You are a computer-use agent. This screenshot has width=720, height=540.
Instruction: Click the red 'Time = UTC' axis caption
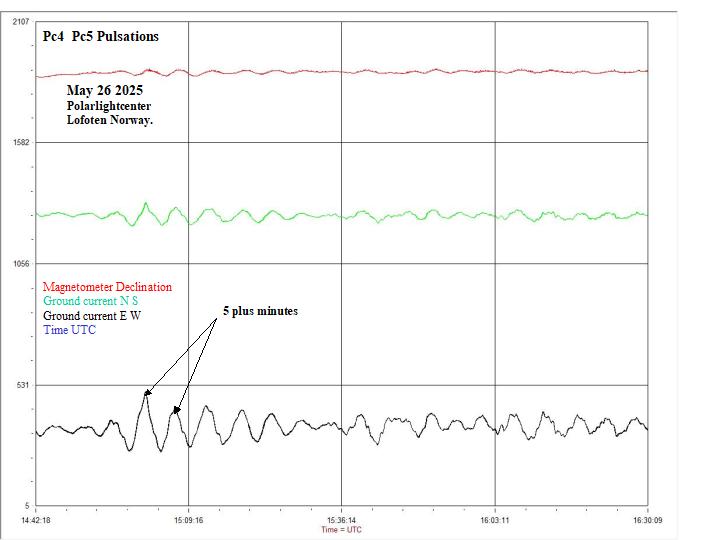tap(342, 529)
